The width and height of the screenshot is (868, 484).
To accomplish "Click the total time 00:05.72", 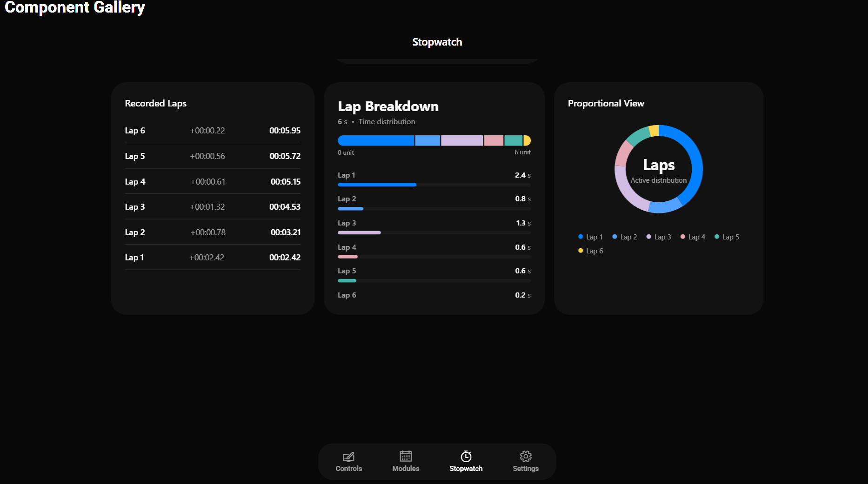I will (x=285, y=156).
